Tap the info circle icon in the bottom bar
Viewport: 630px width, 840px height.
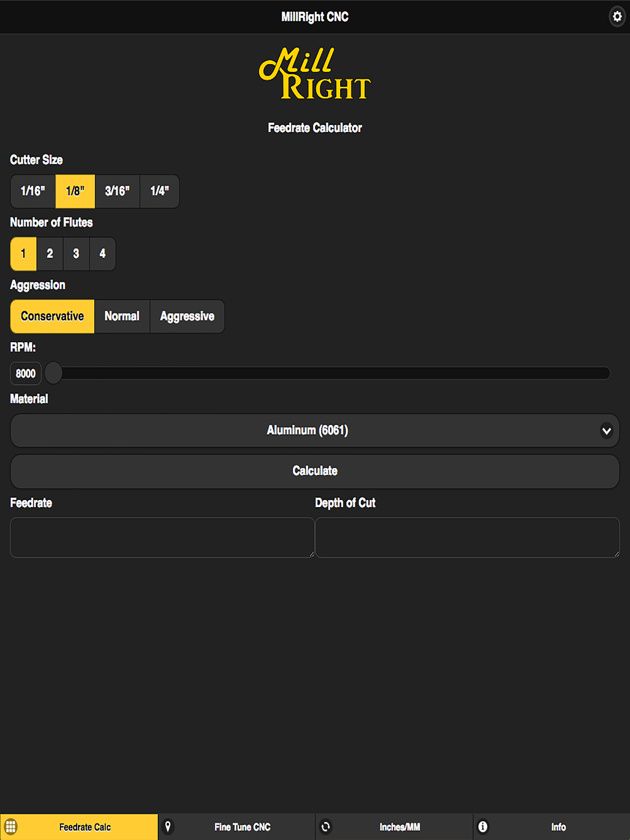(483, 826)
